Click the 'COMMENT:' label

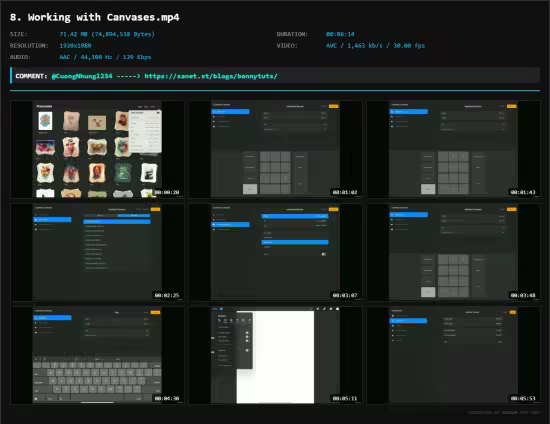click(x=31, y=76)
